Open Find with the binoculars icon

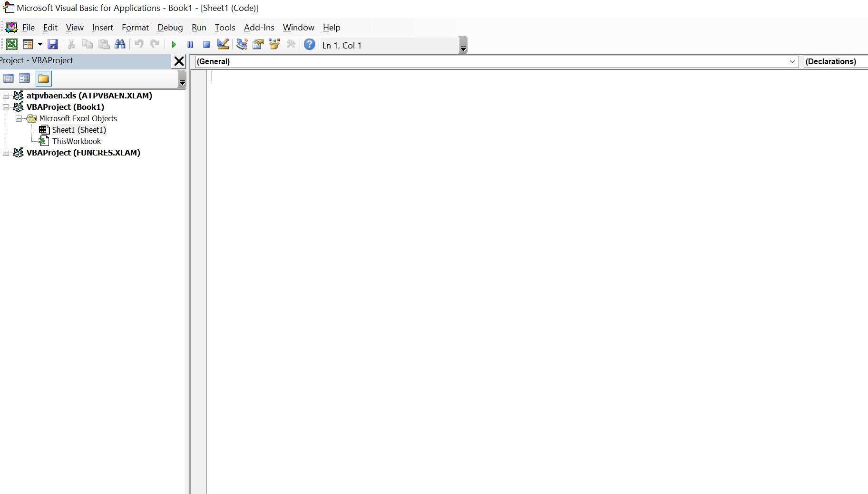[x=120, y=44]
